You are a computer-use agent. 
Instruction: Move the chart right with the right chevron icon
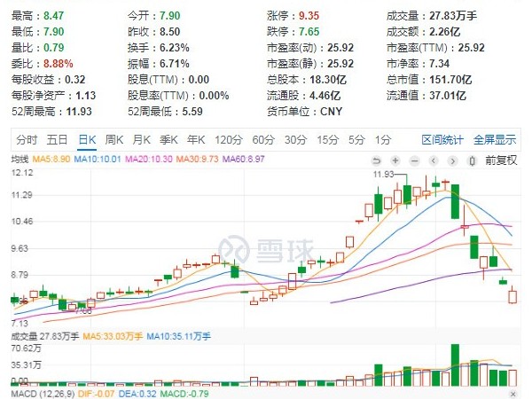[x=452, y=160]
